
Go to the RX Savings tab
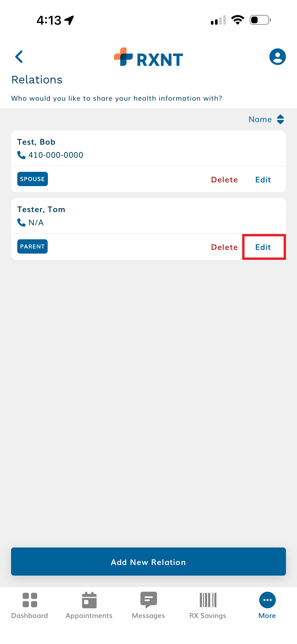[208, 605]
